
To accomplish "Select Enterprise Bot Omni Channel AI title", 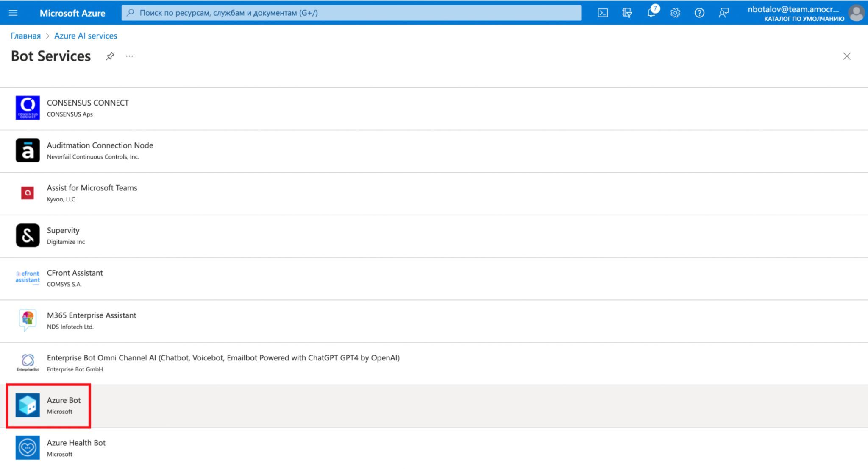I will (x=223, y=357).
